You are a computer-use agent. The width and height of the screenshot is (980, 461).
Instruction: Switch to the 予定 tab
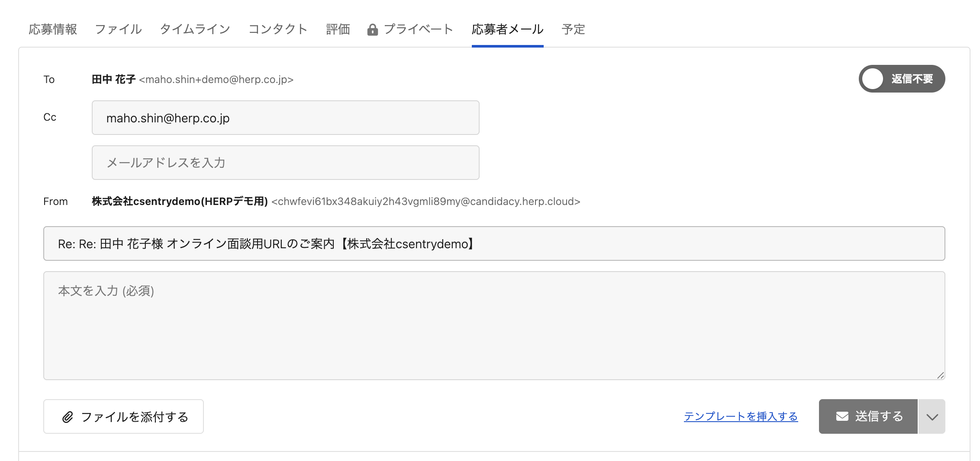click(573, 29)
